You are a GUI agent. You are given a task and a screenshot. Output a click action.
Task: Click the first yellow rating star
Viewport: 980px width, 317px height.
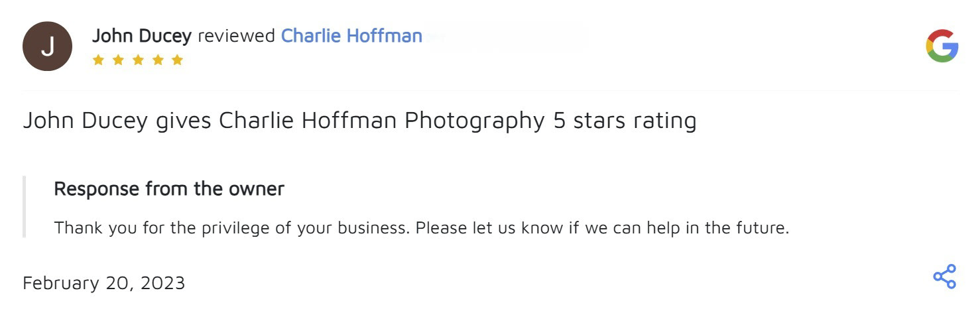point(98,60)
